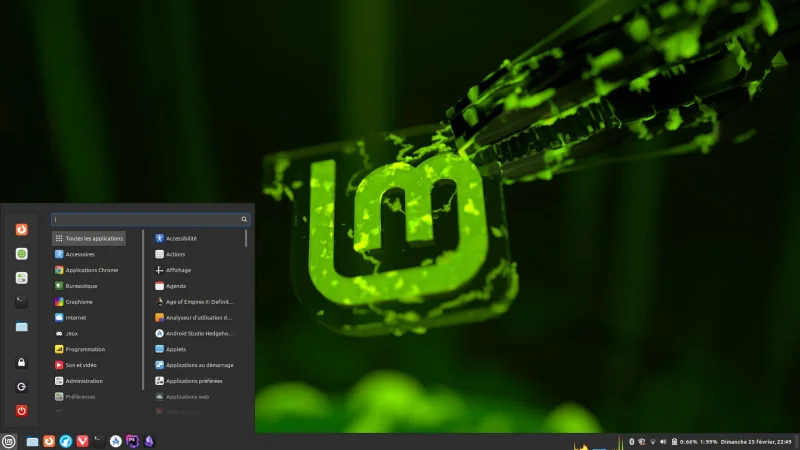Click the battery tray icon
800x450 pixels.
[x=674, y=442]
